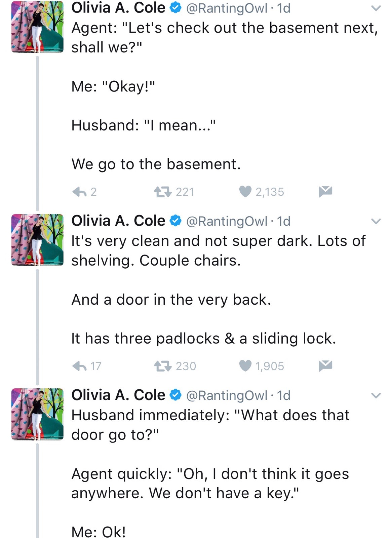The width and height of the screenshot is (392, 538).
Task: Open the third tweet's more-options chevron
Action: (376, 395)
